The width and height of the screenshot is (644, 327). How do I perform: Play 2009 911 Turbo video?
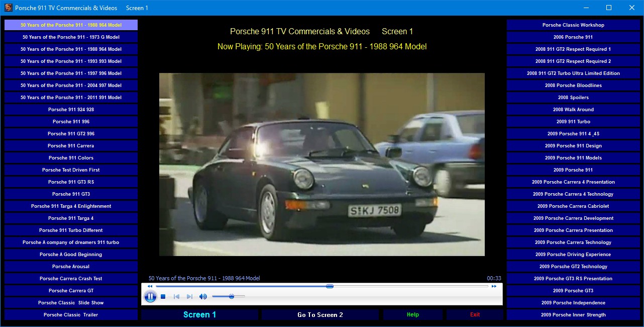[x=573, y=122]
